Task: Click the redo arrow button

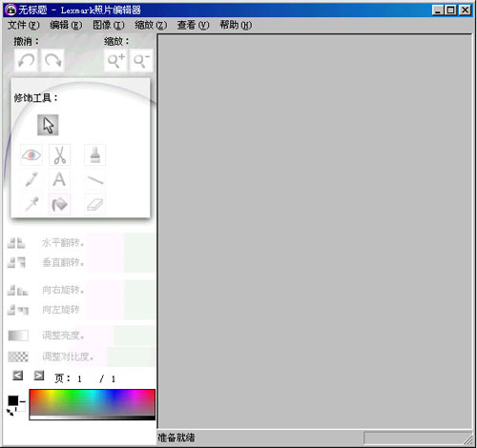Action: tap(52, 60)
